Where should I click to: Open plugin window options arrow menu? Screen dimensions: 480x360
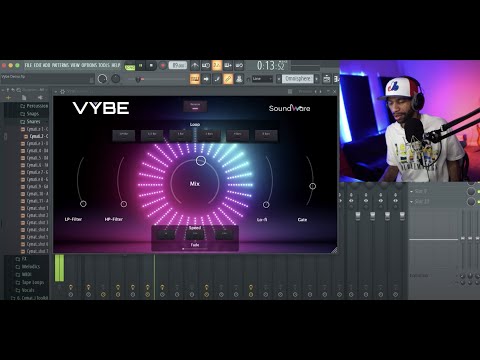point(56,91)
